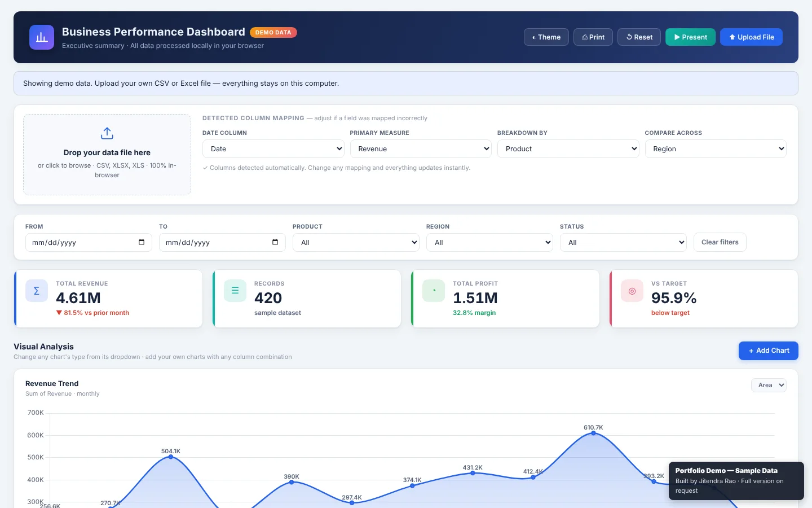812x508 pixels.
Task: Click the 431.2K data point on the chart
Action: 473,473
